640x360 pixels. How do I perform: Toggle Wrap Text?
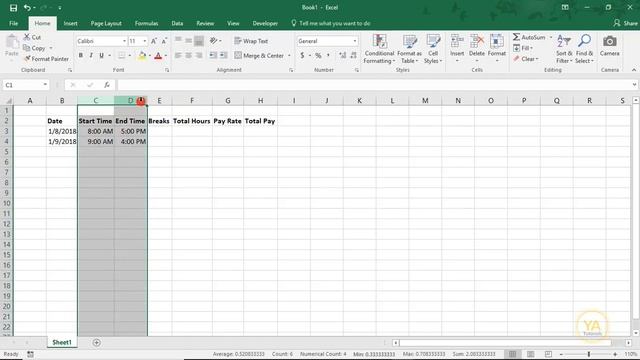[251, 41]
